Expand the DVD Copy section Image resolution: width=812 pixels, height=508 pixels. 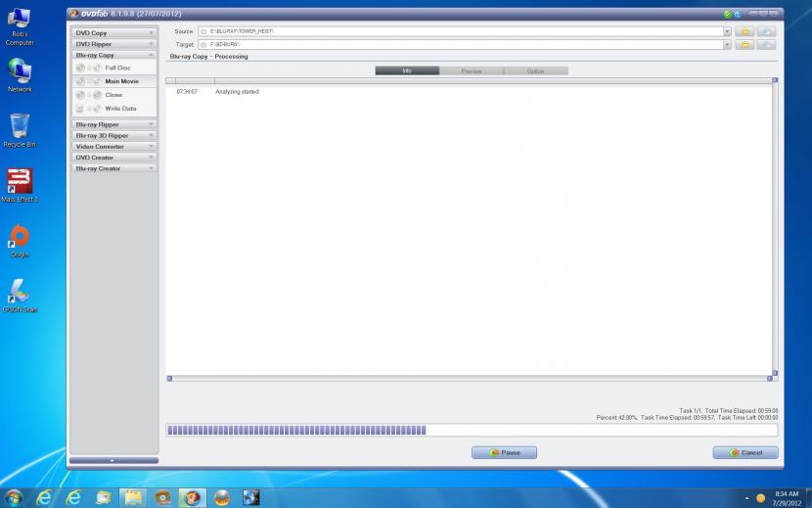[x=114, y=32]
